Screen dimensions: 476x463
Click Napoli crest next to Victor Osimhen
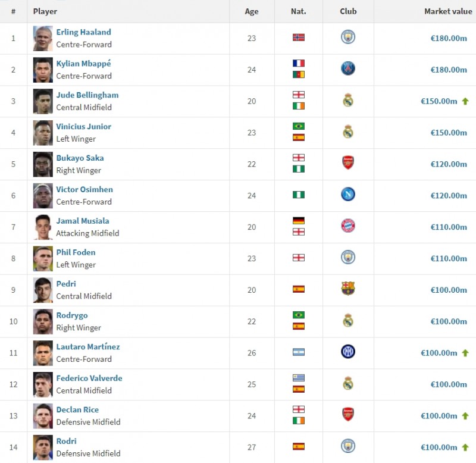[348, 195]
